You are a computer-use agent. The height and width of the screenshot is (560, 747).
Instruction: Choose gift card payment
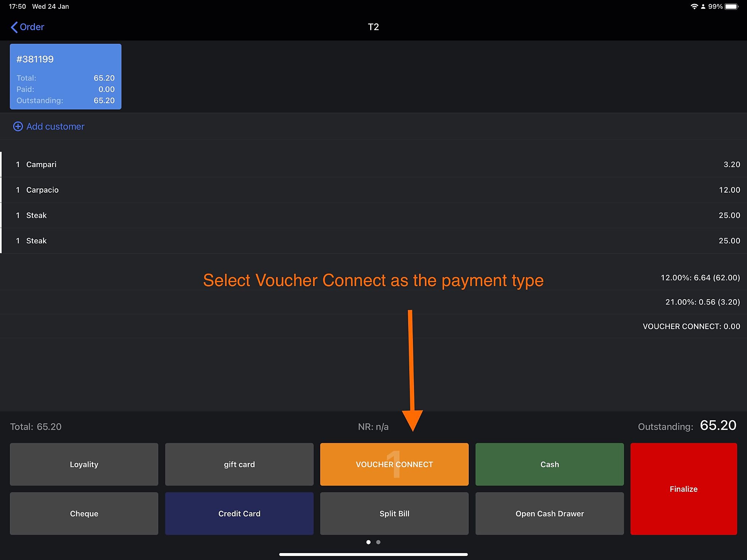239,464
